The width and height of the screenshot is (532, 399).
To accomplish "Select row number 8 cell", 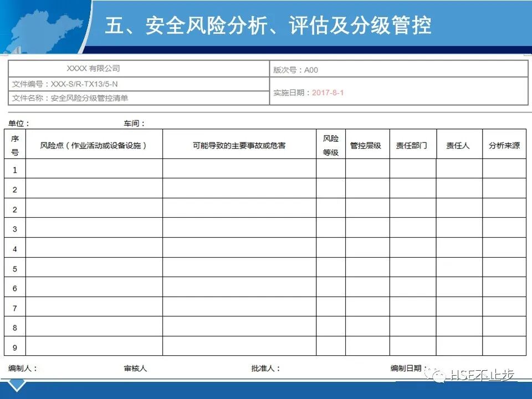I will (15, 326).
